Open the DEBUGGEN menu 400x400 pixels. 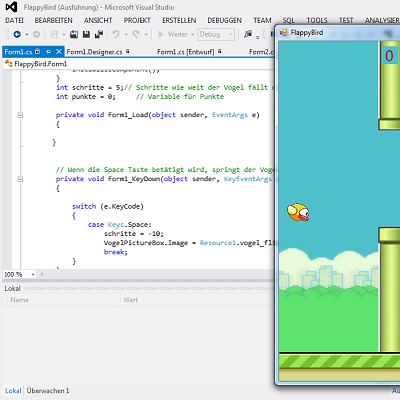coord(224,20)
